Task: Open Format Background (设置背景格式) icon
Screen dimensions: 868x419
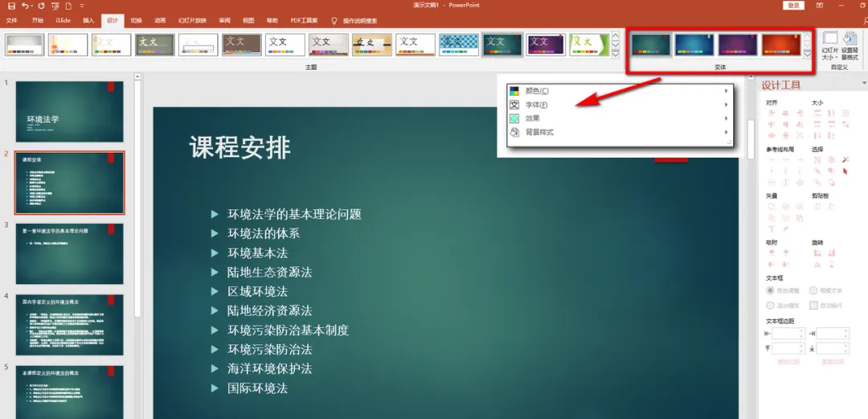Action: 850,46
